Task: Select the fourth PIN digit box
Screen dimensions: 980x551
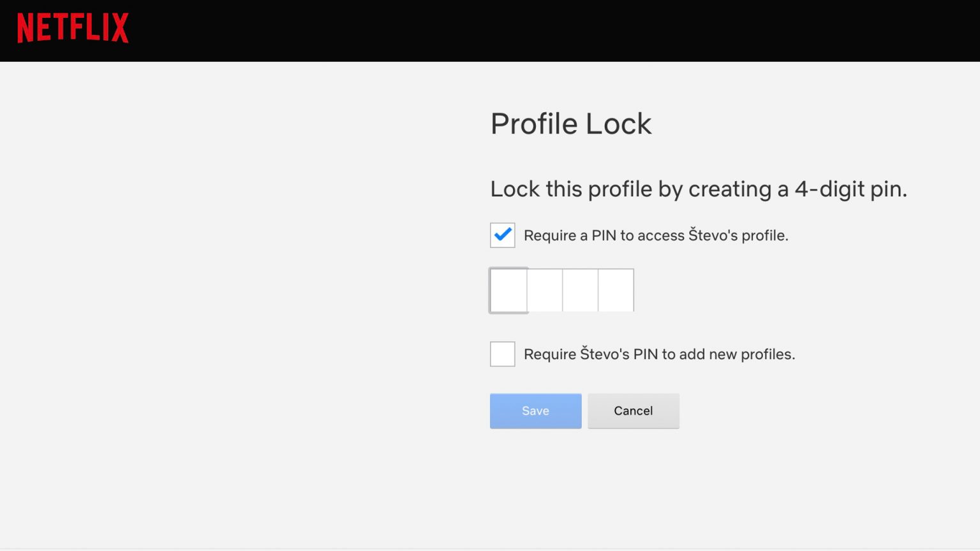Action: point(616,290)
